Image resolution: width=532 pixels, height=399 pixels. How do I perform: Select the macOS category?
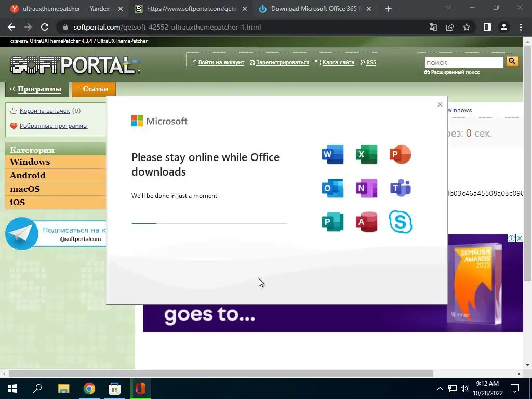56,189
